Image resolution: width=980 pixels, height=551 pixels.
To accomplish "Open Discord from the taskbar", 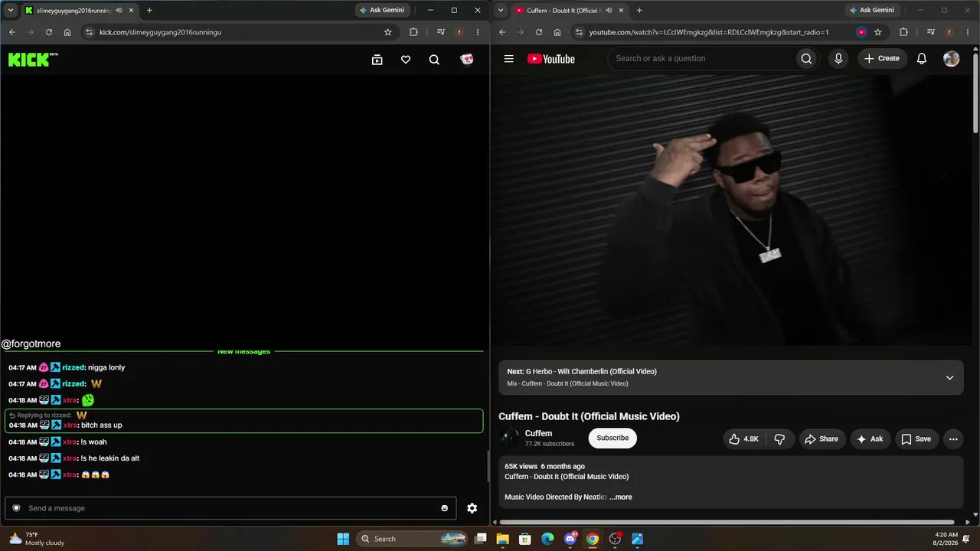I will [x=570, y=539].
